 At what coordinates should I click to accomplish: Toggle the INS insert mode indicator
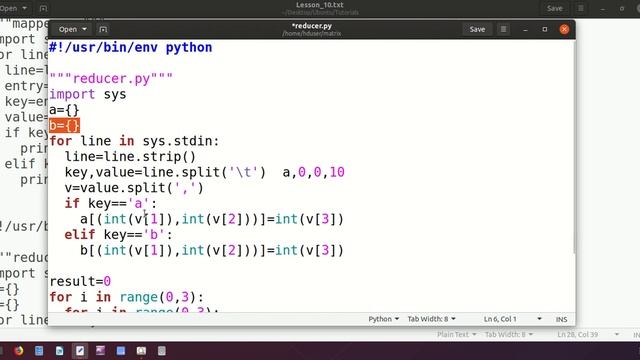561,319
